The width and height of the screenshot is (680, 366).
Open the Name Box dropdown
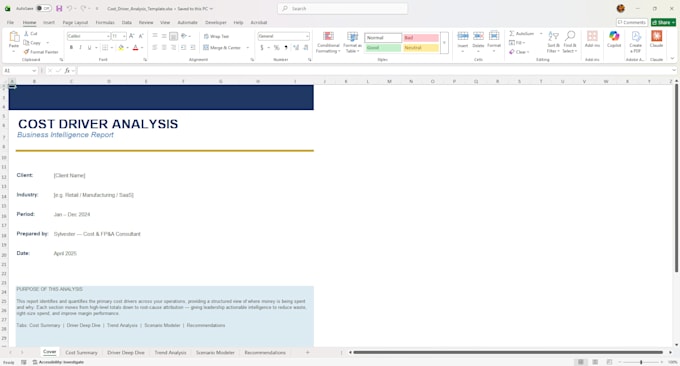pyautogui.click(x=34, y=70)
